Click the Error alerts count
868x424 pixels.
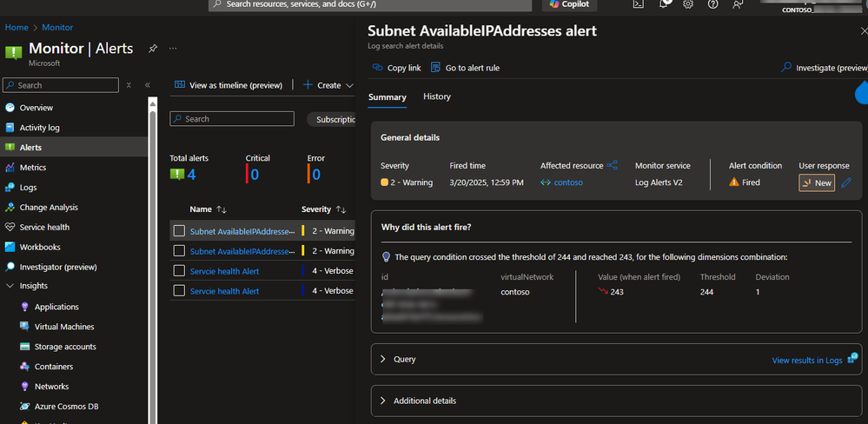click(316, 175)
